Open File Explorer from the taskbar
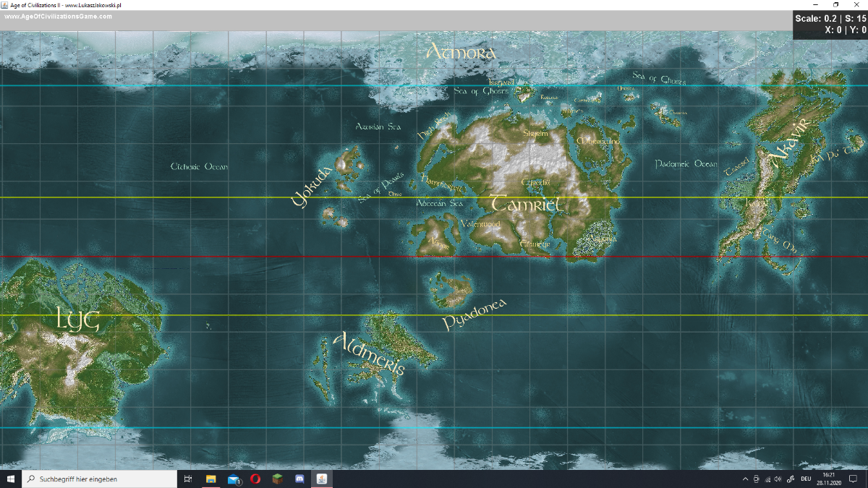 click(211, 479)
